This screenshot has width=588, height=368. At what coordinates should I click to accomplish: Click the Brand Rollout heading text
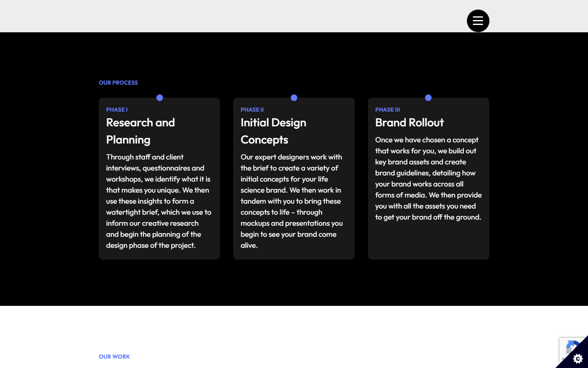[x=410, y=123]
